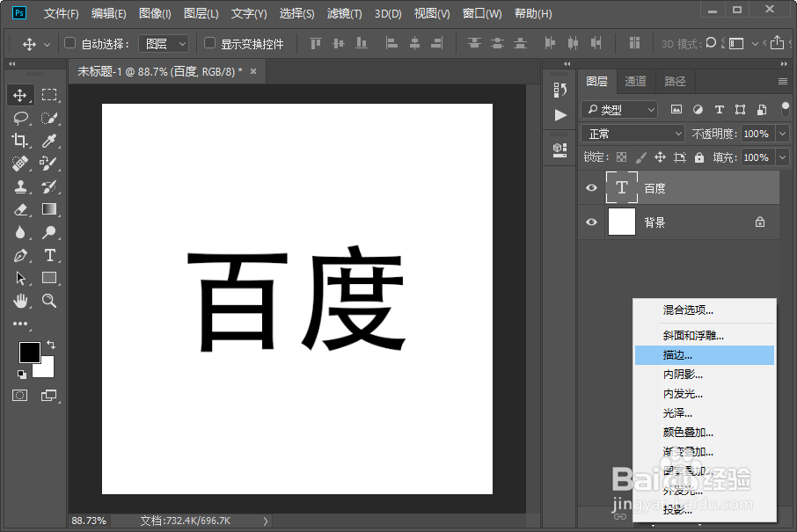797x532 pixels.
Task: Select the Eraser tool
Action: pyautogui.click(x=20, y=209)
